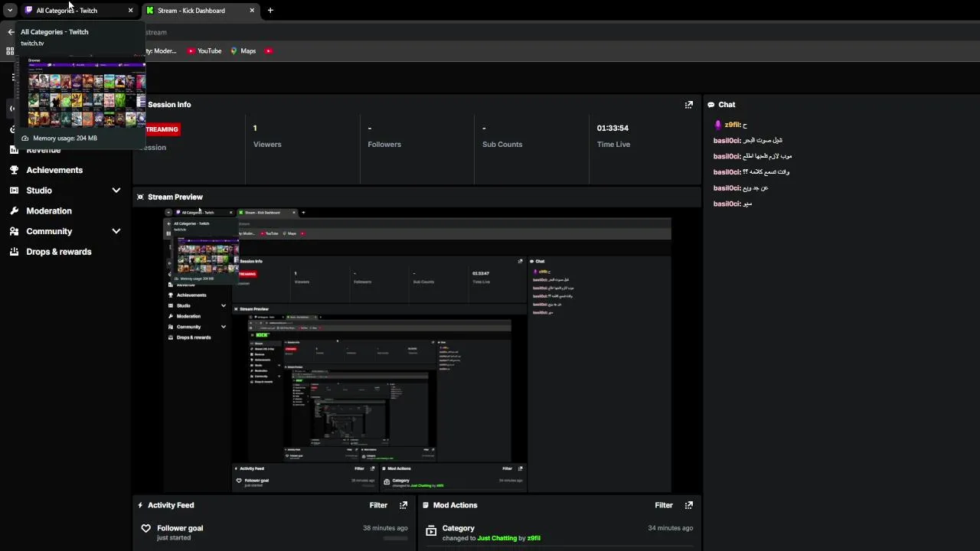980x551 pixels.
Task: Click the Activity Feed header title
Action: (x=171, y=506)
